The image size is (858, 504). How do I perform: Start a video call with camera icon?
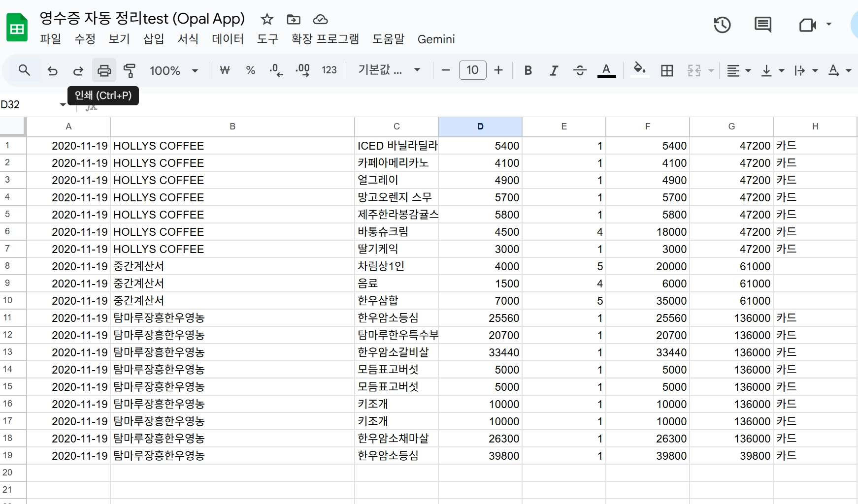(807, 25)
